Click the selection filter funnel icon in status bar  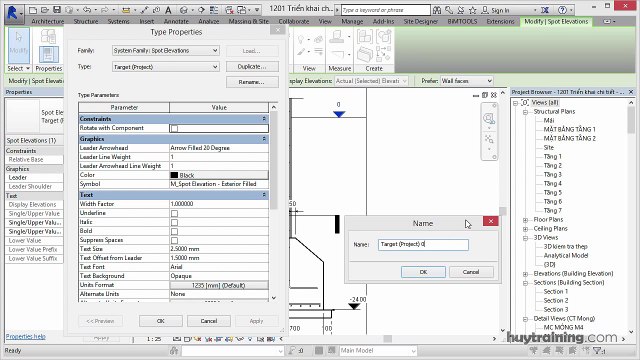click(598, 350)
